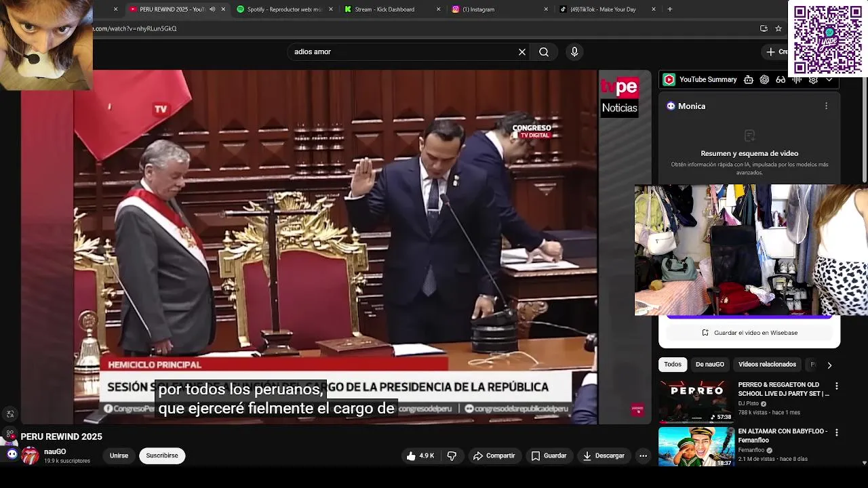
Task: Close the TikTok tab
Action: tap(654, 9)
